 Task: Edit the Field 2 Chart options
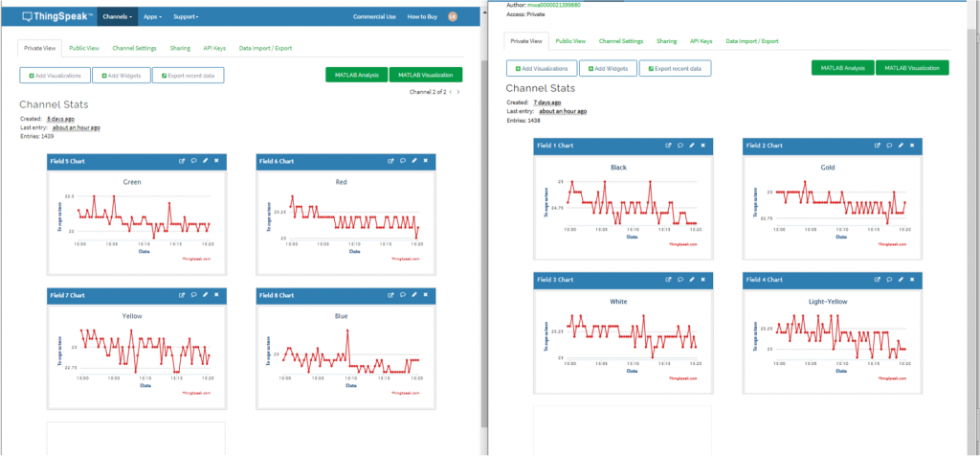pos(901,145)
